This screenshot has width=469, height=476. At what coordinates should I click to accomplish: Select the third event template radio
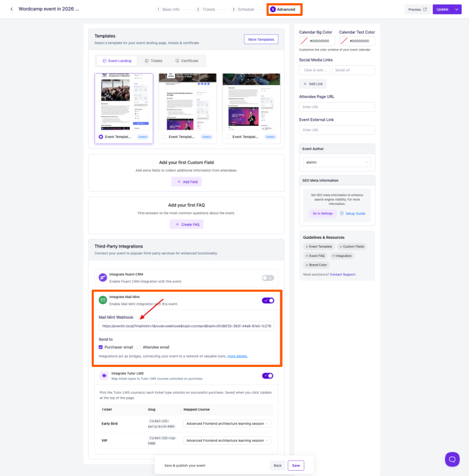click(x=228, y=137)
